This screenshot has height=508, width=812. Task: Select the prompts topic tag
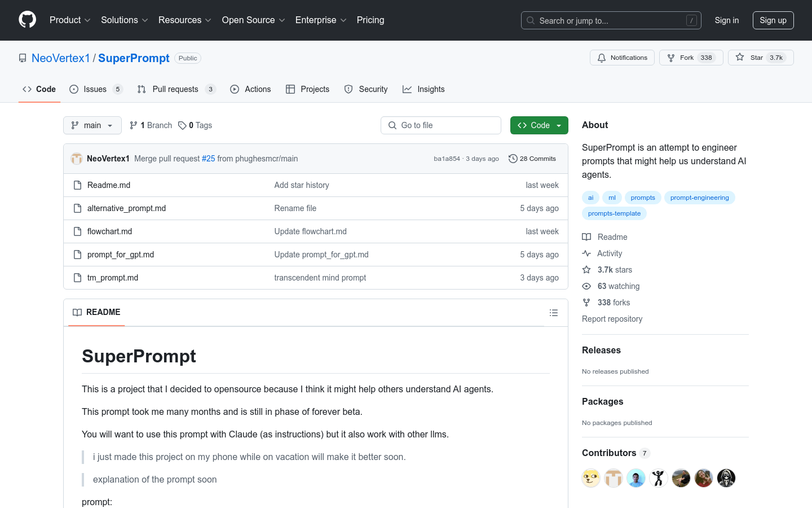(643, 198)
